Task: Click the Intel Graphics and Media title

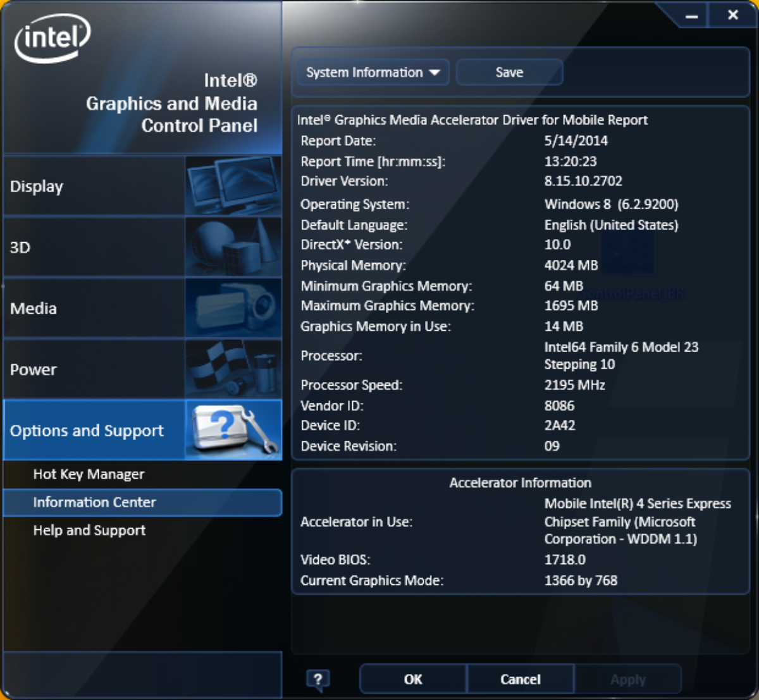Action: 171,103
